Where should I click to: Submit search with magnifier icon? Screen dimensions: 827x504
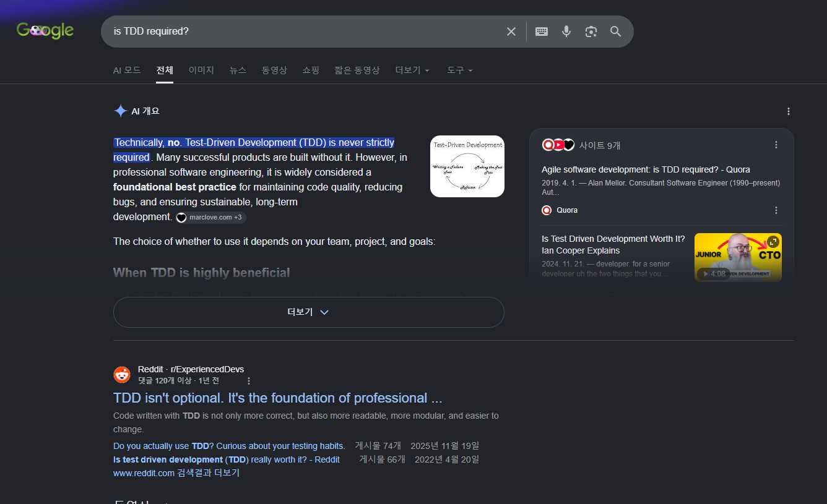pyautogui.click(x=615, y=32)
